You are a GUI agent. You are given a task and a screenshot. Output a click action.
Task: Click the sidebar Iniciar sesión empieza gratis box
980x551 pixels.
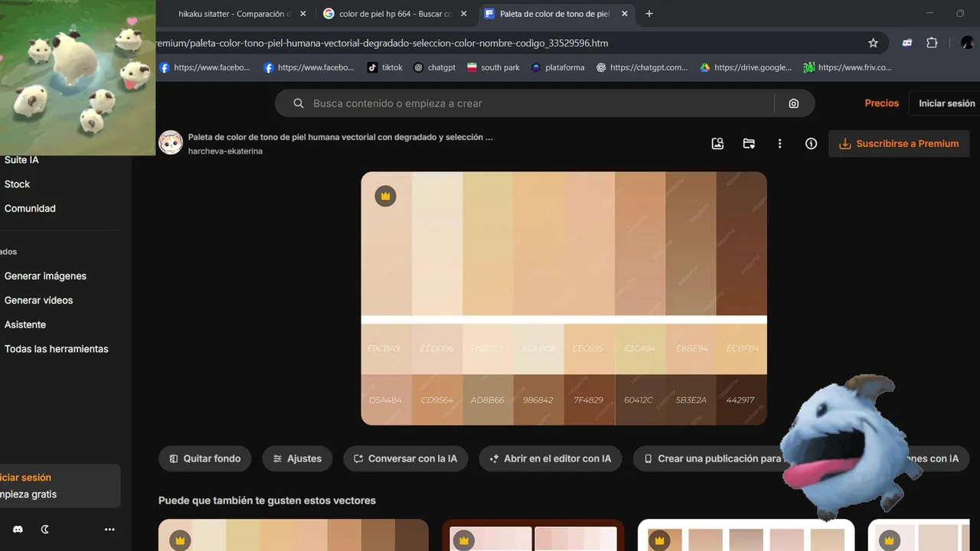point(60,486)
